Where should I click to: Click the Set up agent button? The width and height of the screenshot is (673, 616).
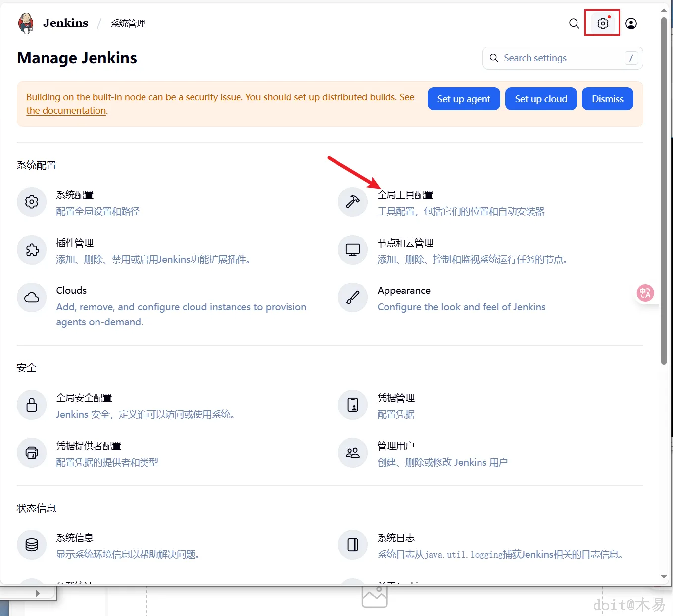click(x=464, y=99)
